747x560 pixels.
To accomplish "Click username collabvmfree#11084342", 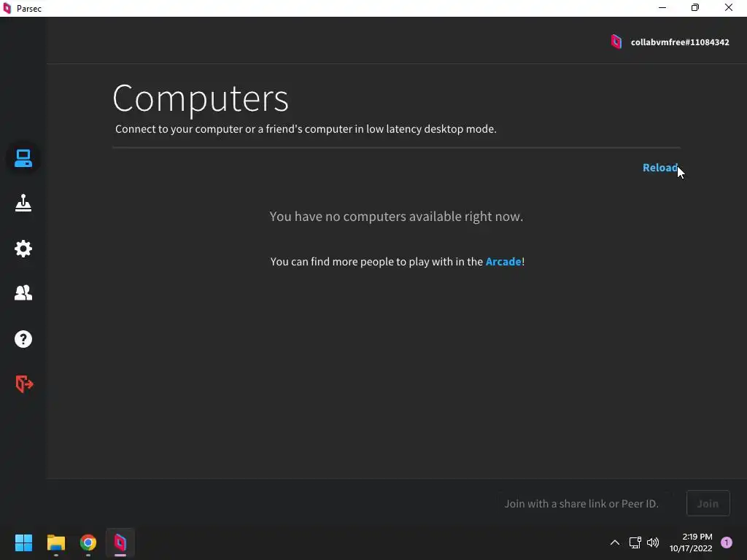I will pyautogui.click(x=680, y=42).
